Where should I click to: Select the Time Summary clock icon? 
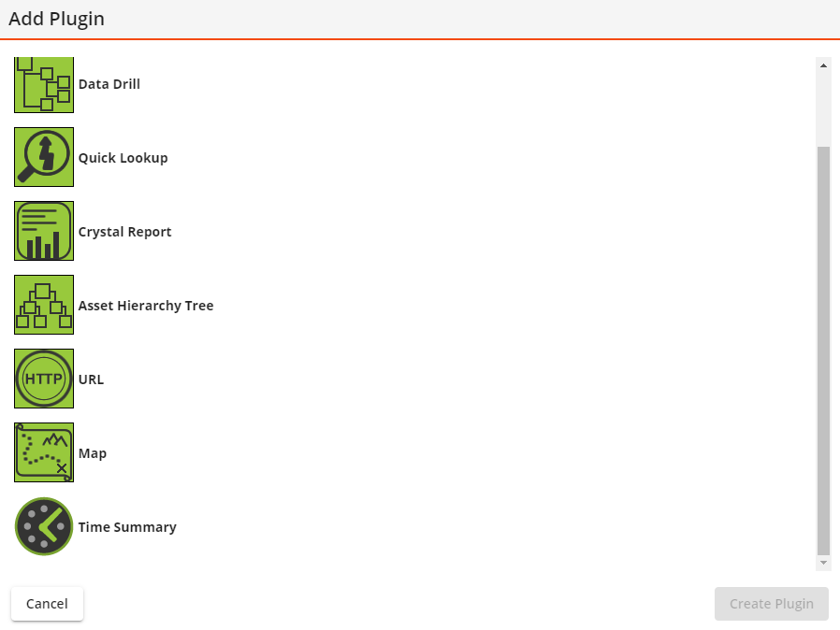coord(44,526)
